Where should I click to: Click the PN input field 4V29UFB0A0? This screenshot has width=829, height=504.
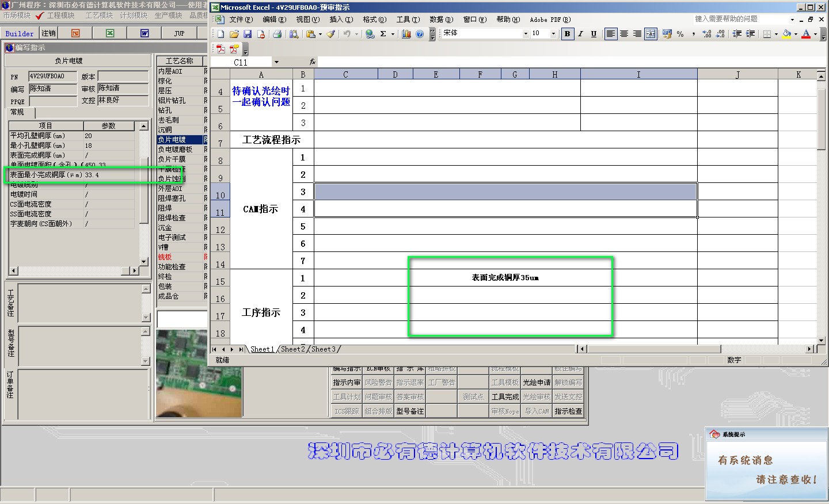pyautogui.click(x=52, y=76)
